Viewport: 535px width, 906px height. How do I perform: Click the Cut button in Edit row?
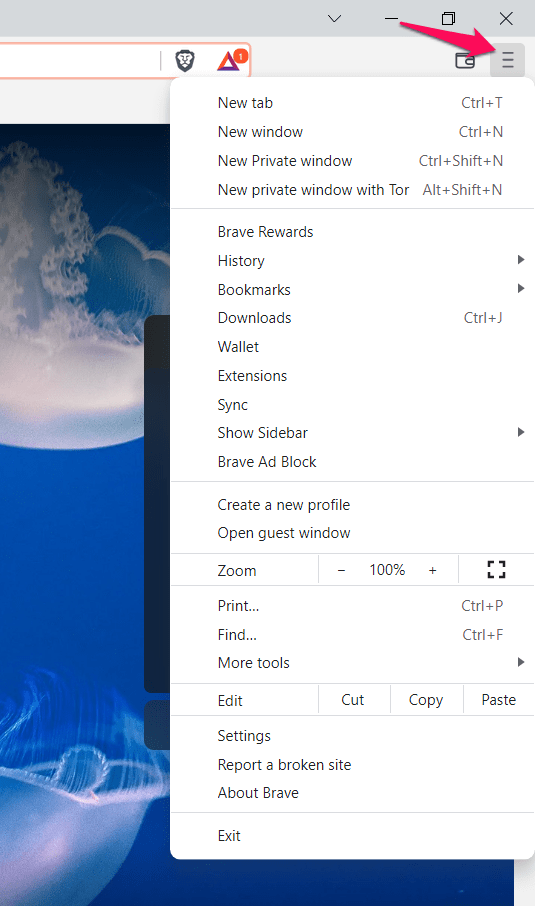click(x=352, y=700)
